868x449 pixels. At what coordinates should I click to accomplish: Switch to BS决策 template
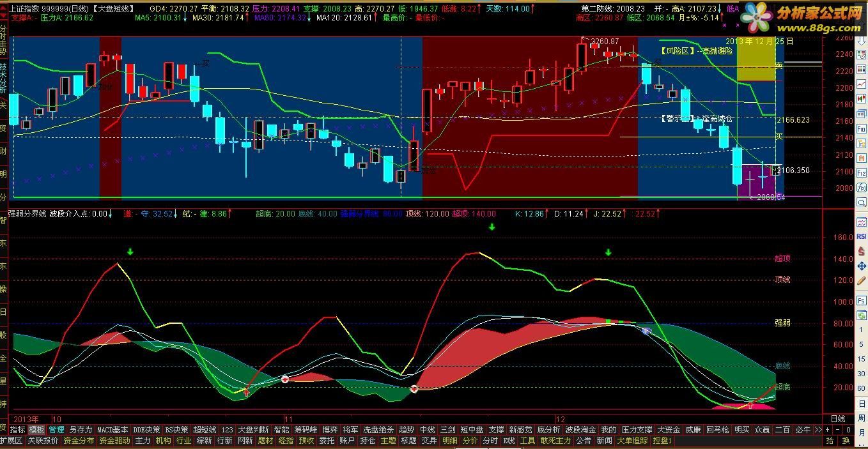pos(177,430)
